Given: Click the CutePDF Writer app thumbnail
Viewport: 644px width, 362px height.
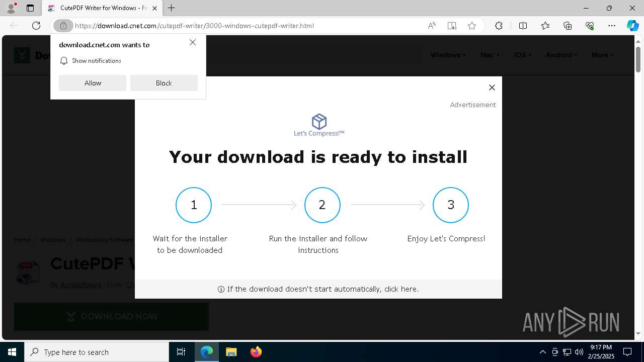Looking at the screenshot, I should 28,273.
